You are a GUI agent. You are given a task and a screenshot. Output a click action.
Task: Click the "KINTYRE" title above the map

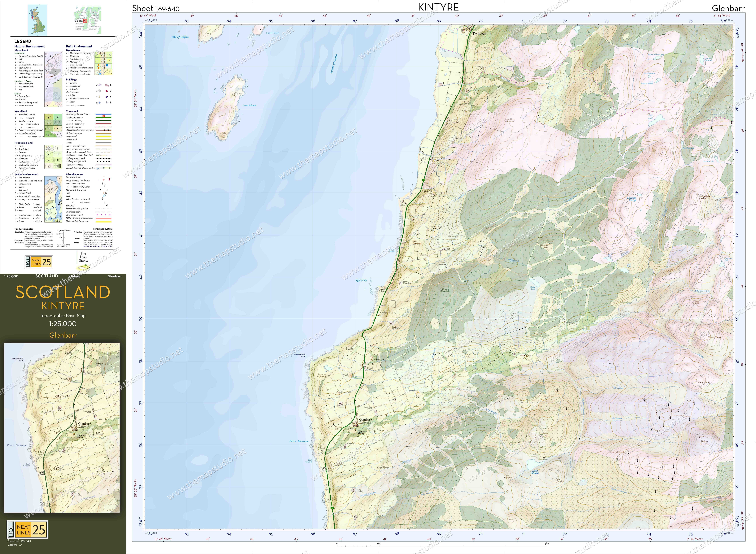[438, 7]
